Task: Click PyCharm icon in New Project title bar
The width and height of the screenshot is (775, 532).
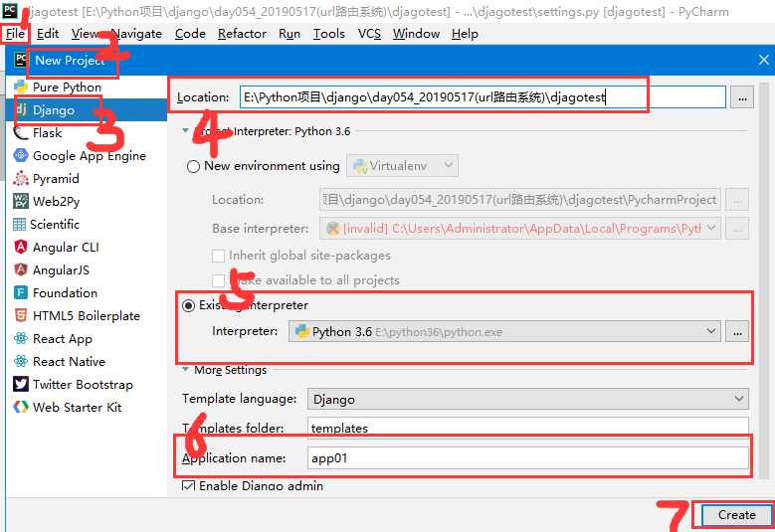Action: [x=21, y=60]
